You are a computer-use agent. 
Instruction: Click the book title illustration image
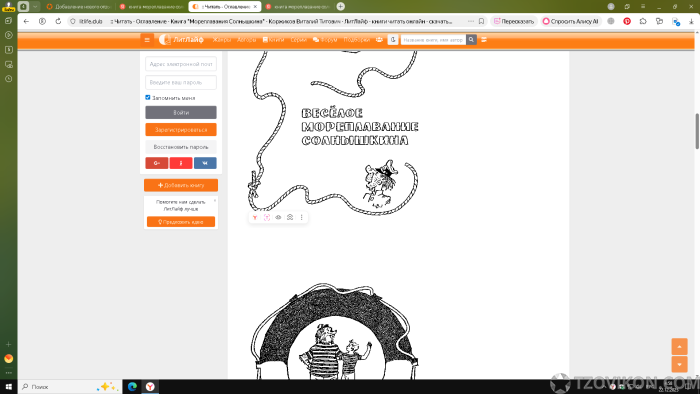[333, 132]
